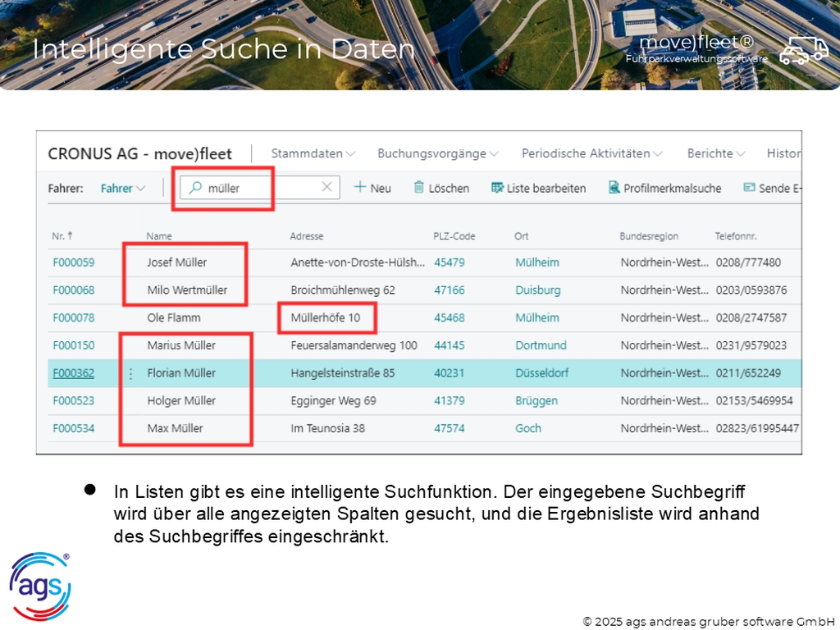The width and height of the screenshot is (840, 630).
Task: Click the Duisburg Ort link
Action: point(538,290)
